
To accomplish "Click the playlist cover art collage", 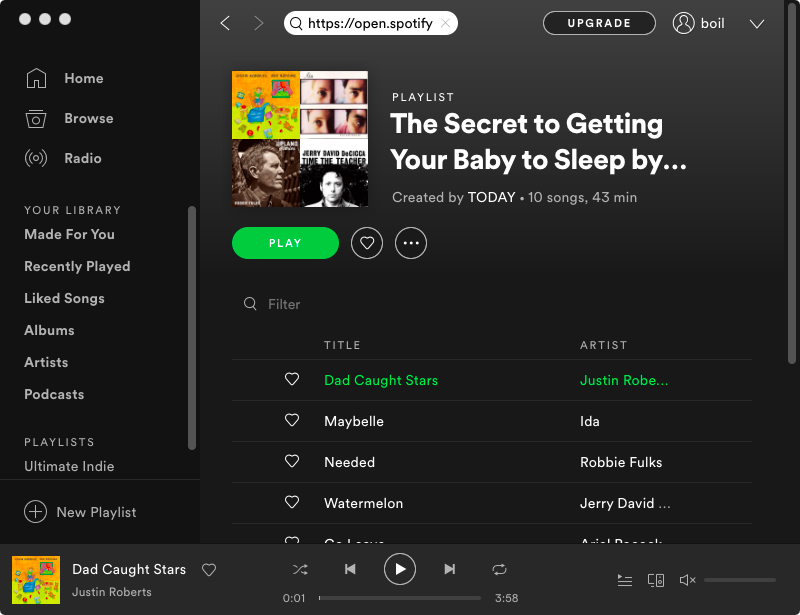I will tap(300, 139).
